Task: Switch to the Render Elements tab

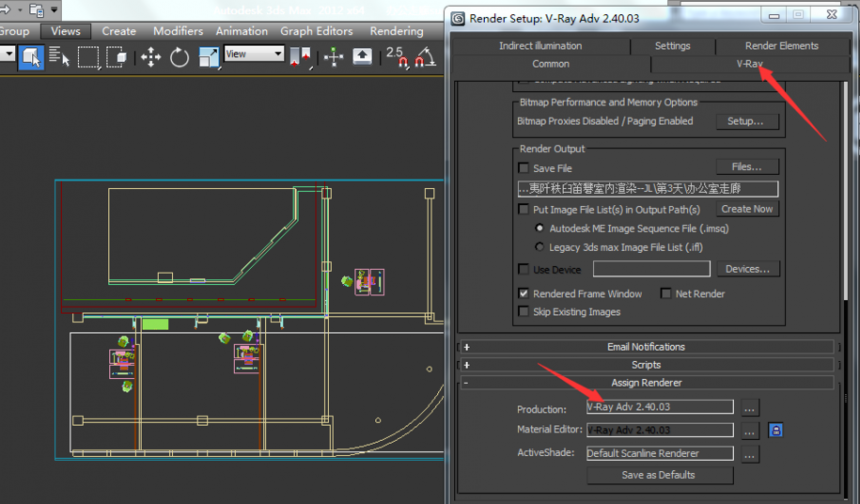Action: 782,46
